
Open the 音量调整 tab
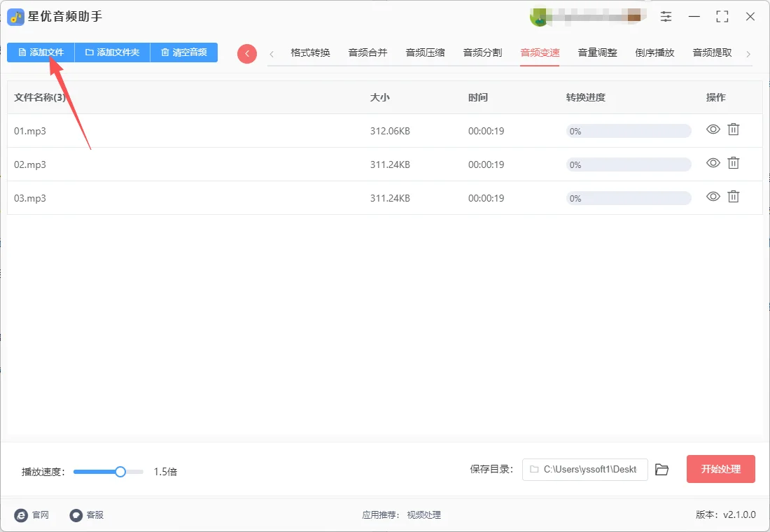[597, 53]
